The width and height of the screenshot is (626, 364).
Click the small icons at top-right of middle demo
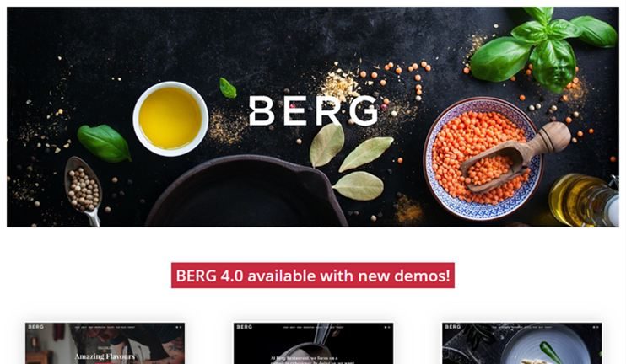387,327
